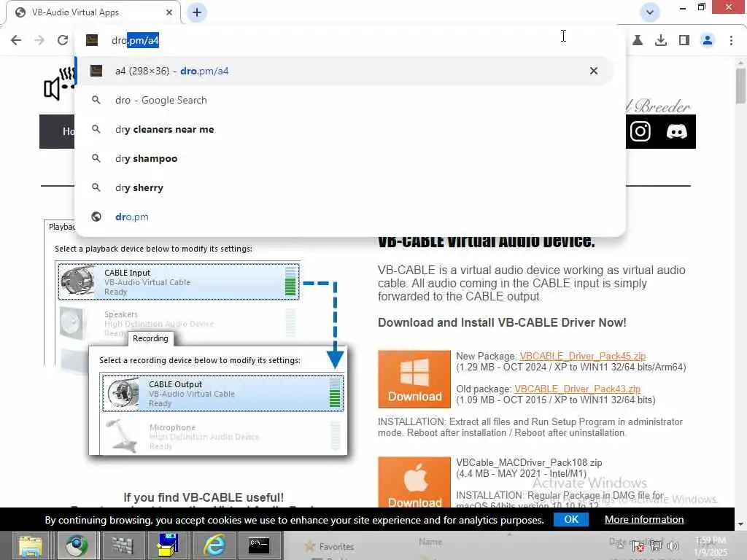Open the Chrome three-dot menu
The height and width of the screenshot is (560, 747).
[731, 40]
